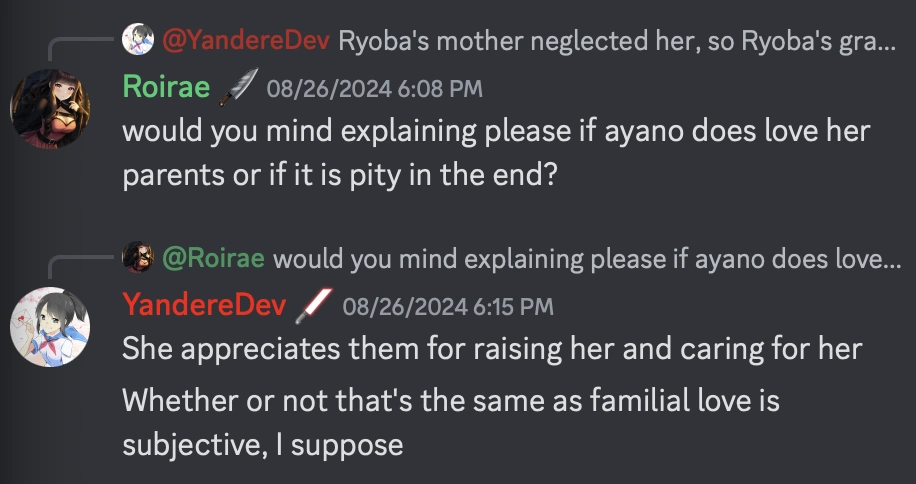The width and height of the screenshot is (916, 484).
Task: Click the red knife icon beside YandereDev
Action: 314,305
